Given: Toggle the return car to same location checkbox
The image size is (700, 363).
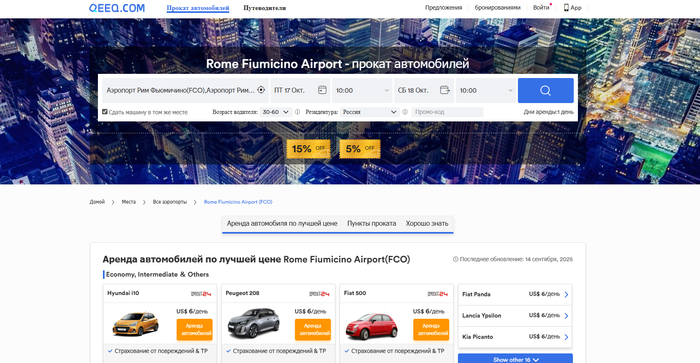Looking at the screenshot, I should (105, 112).
